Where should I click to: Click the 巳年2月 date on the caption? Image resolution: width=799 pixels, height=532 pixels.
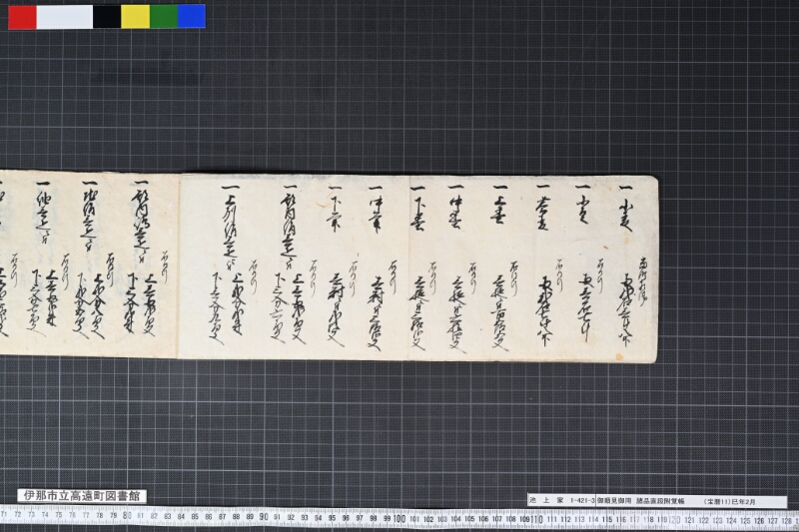point(744,501)
